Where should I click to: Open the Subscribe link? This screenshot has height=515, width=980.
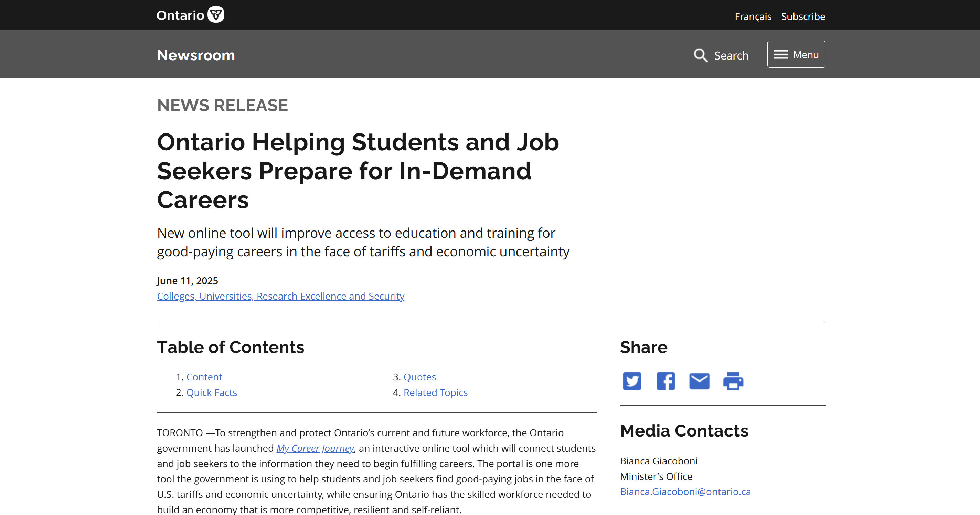click(803, 17)
